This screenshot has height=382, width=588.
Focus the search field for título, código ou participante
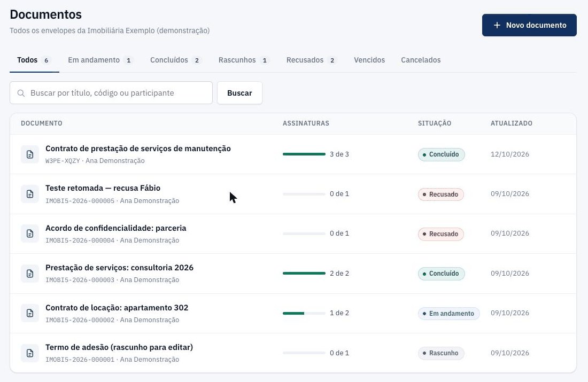point(111,93)
